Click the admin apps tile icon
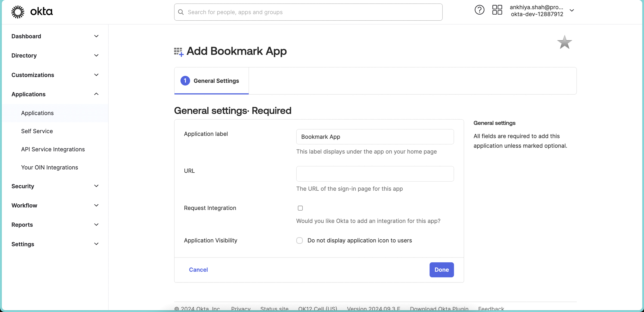644x312 pixels. pyautogui.click(x=497, y=10)
